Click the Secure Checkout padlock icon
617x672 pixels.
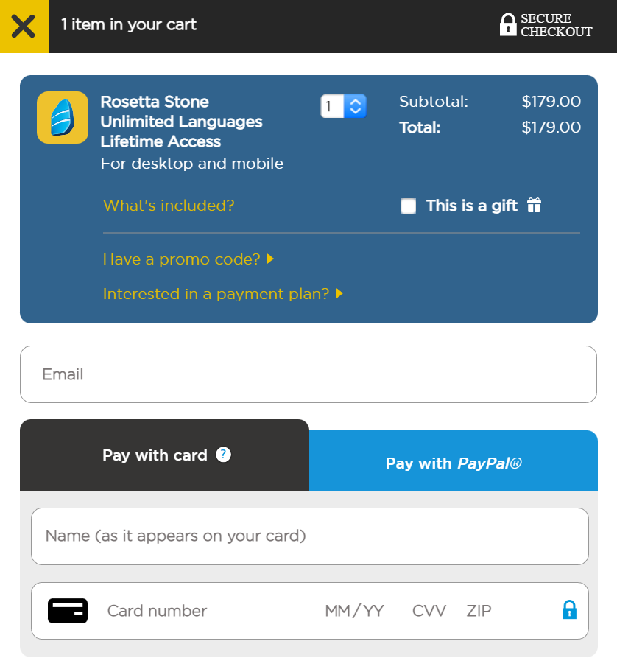[507, 25]
